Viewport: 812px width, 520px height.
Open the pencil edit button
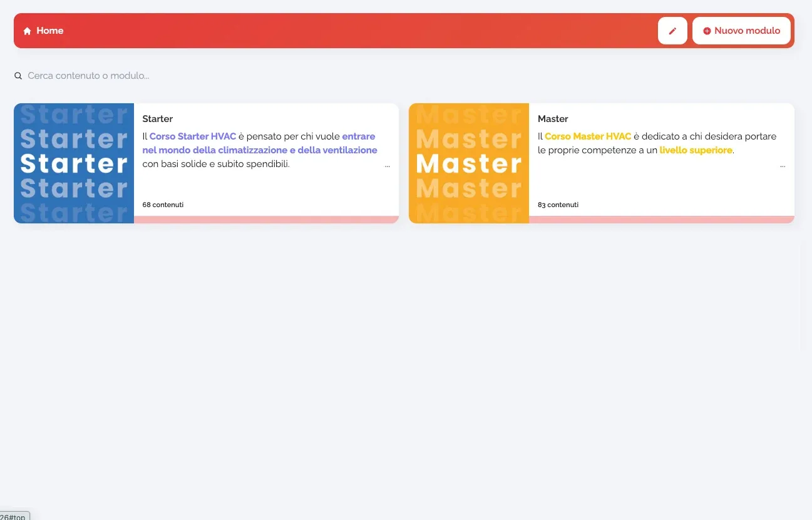672,31
